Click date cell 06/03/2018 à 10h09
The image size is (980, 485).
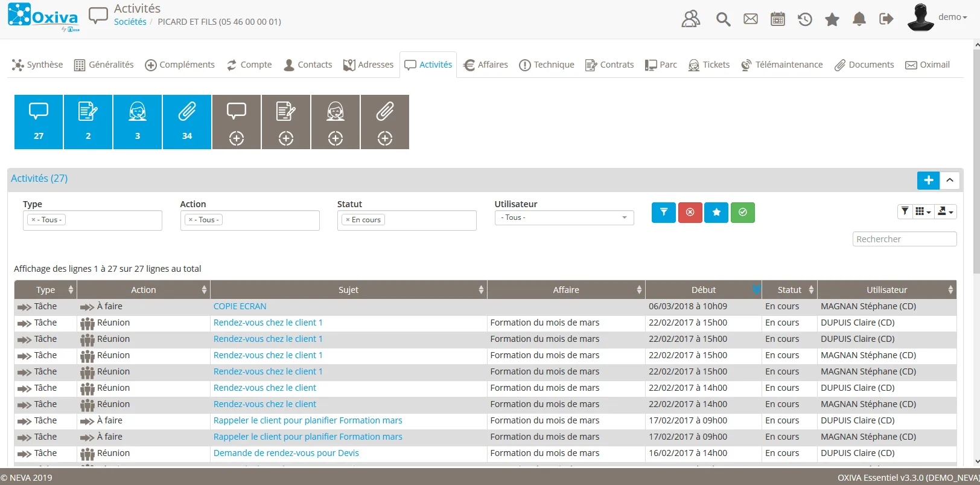pos(688,306)
